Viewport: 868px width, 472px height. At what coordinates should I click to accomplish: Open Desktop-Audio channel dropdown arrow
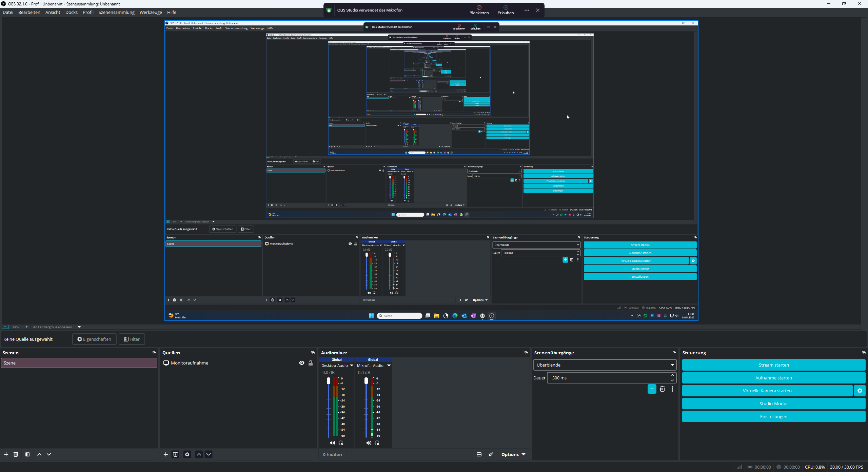352,366
